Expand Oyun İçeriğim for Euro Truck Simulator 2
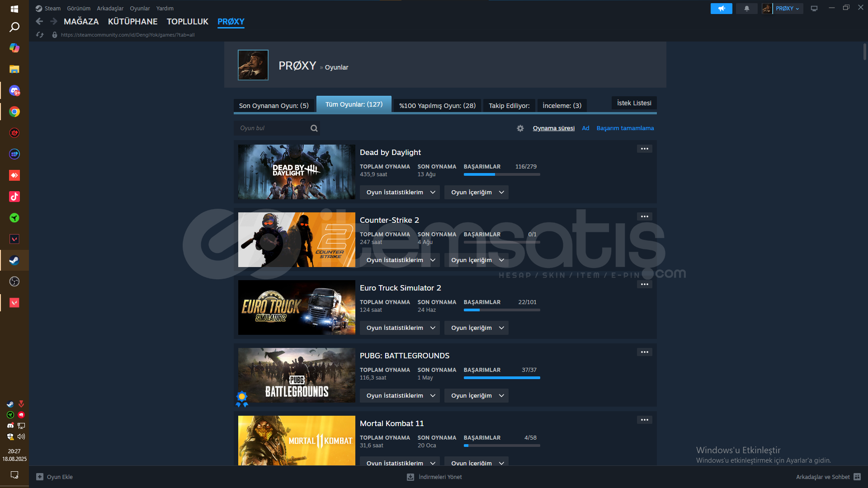This screenshot has height=488, width=868. click(x=476, y=328)
